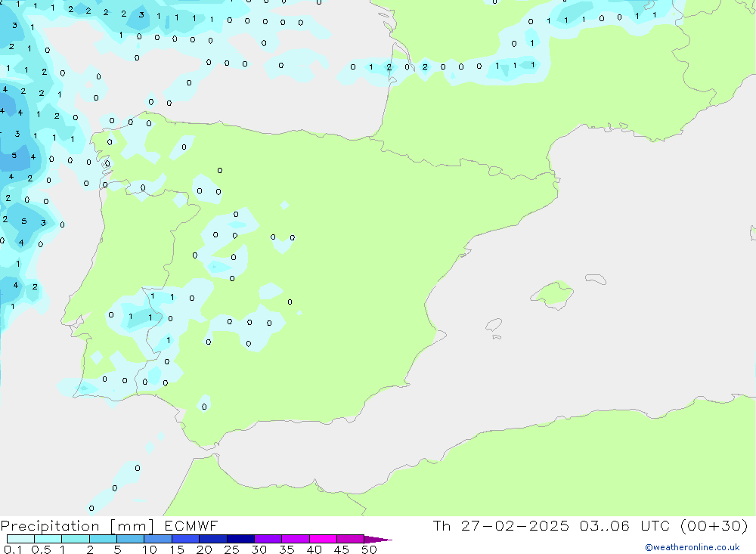Click the Mallorca island on the map
Image resolution: width=756 pixels, height=554 pixels.
pyautogui.click(x=553, y=294)
